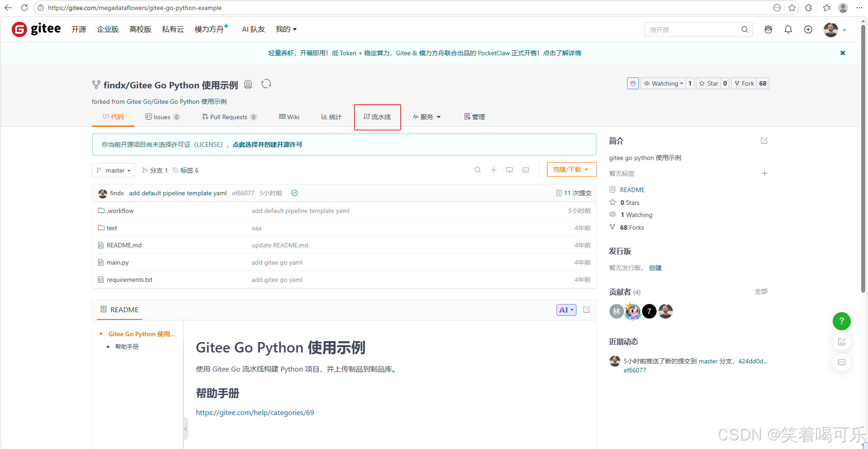Fork this repository
The image size is (868, 449).
click(x=744, y=83)
